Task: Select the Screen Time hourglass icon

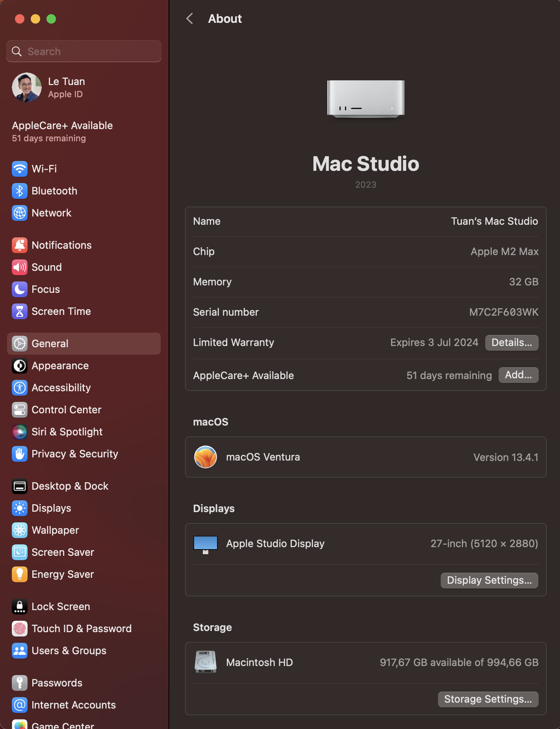Action: pos(20,311)
